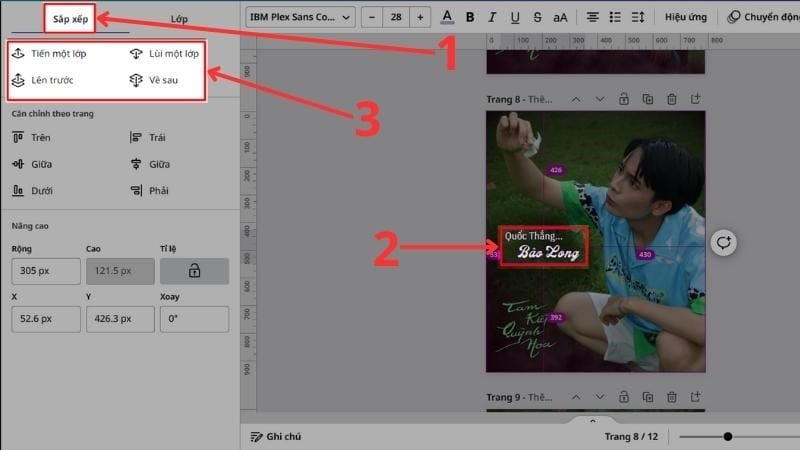
Task: Apply strikethrough formatting to text
Action: pyautogui.click(x=538, y=17)
